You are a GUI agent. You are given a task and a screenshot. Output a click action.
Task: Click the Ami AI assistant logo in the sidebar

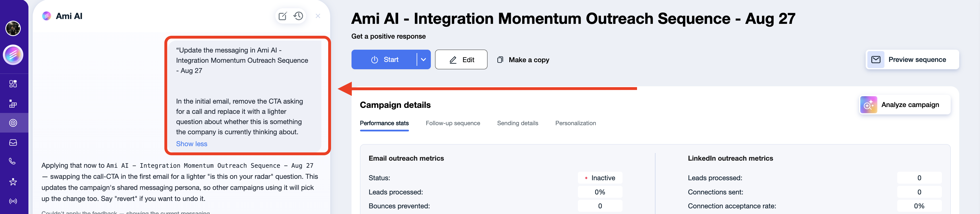(x=13, y=55)
